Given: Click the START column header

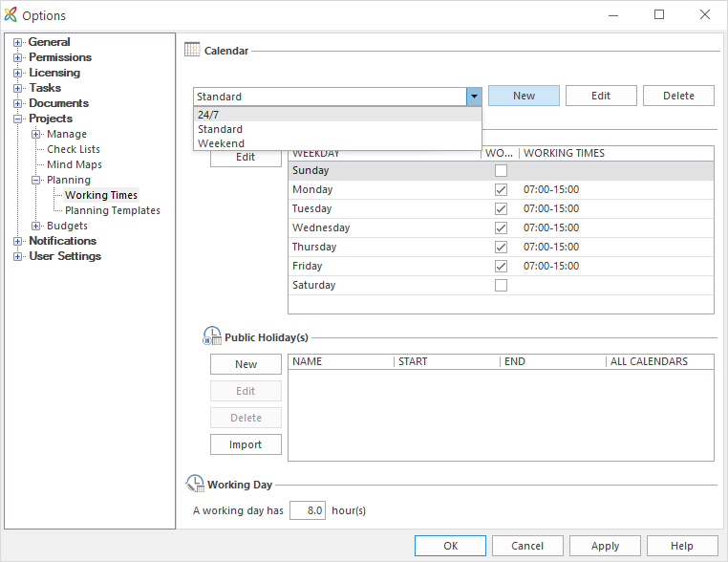Looking at the screenshot, I should click(447, 362).
